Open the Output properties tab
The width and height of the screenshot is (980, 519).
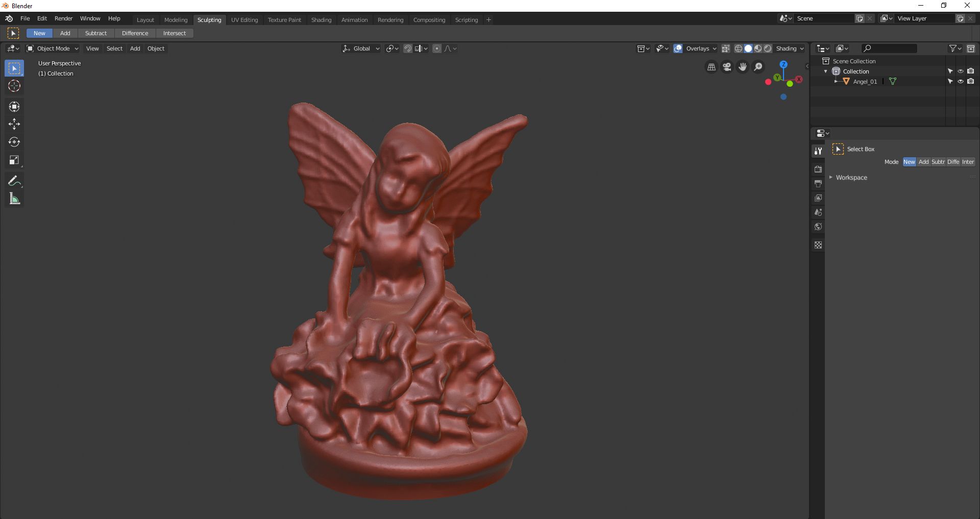click(818, 183)
